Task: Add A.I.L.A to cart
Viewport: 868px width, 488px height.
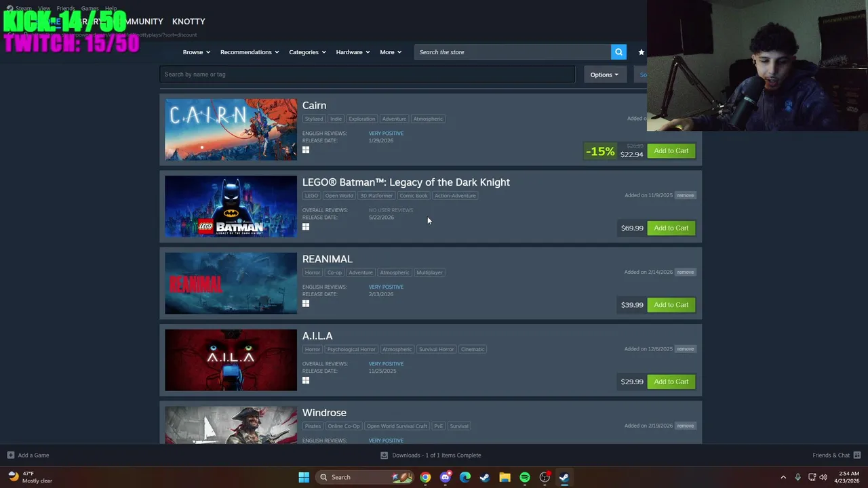Action: pyautogui.click(x=671, y=382)
